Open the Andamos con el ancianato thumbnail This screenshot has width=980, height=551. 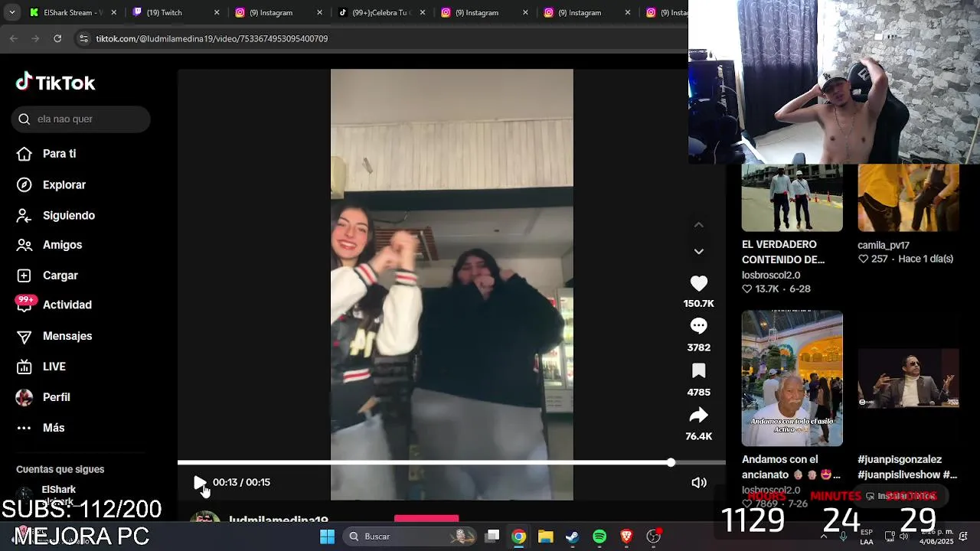point(792,378)
